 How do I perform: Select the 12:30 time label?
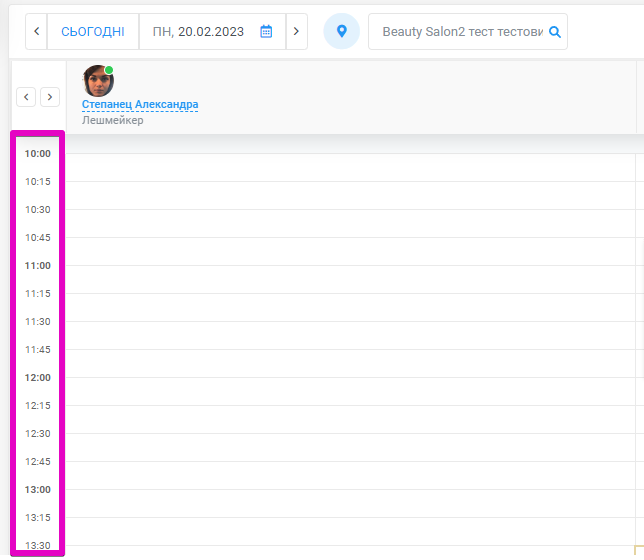pos(38,433)
